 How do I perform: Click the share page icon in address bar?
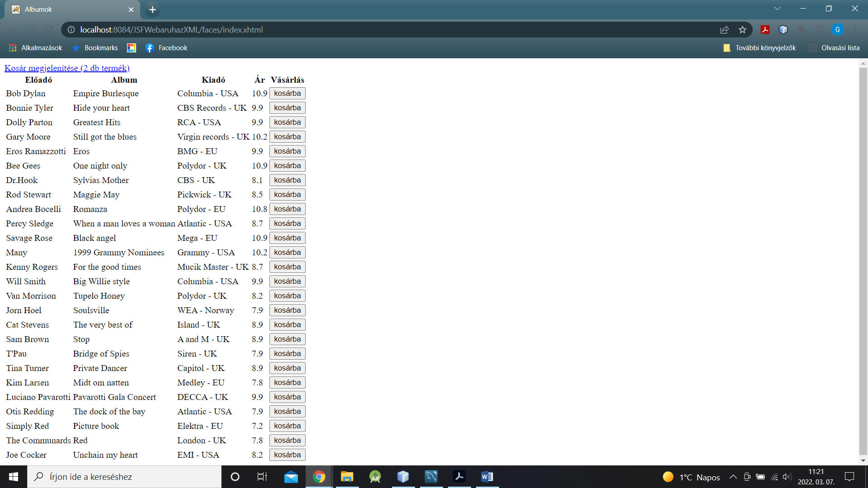(724, 30)
